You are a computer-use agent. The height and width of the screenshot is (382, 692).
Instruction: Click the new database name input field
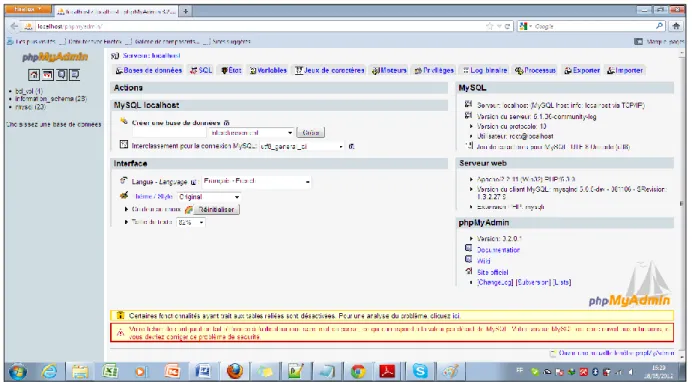point(169,132)
